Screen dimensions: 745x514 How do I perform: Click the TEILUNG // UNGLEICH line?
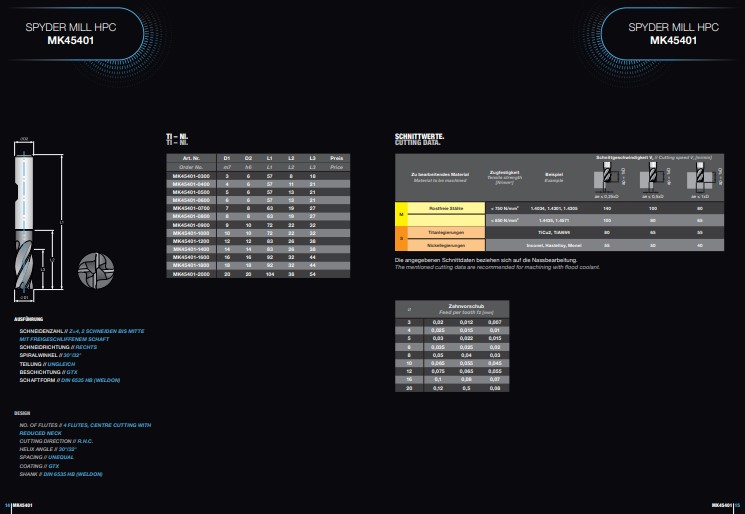(48, 364)
